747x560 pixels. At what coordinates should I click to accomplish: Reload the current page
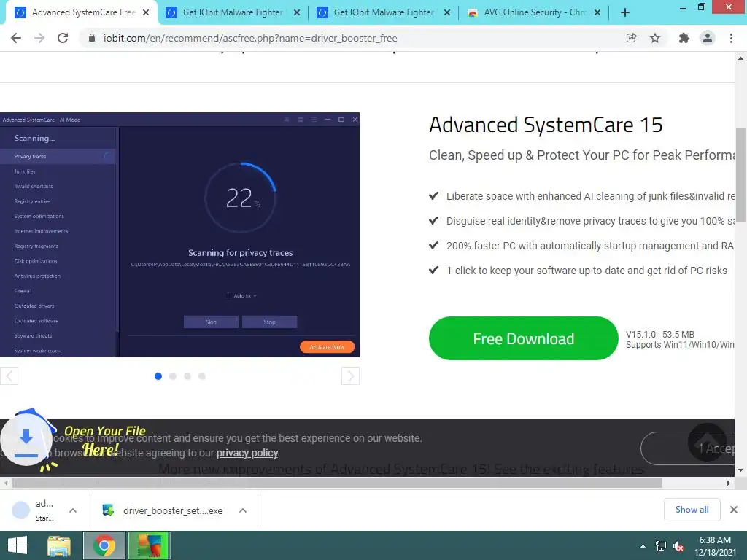pyautogui.click(x=63, y=38)
